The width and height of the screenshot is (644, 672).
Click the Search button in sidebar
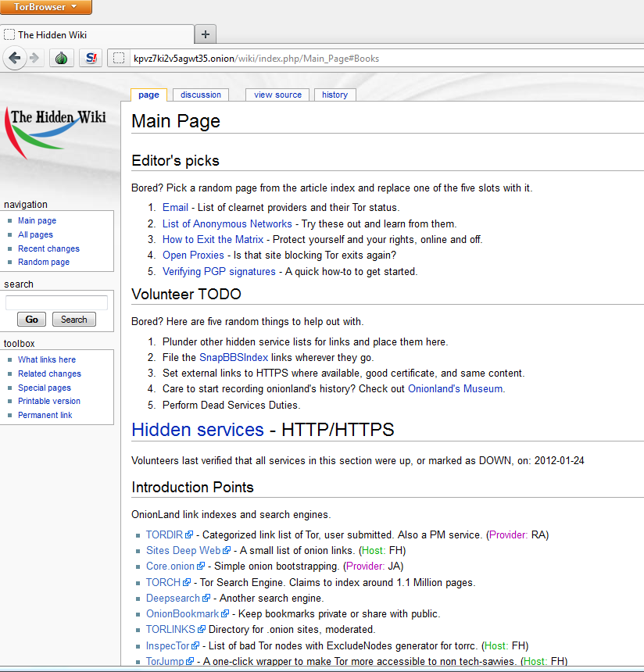(73, 320)
